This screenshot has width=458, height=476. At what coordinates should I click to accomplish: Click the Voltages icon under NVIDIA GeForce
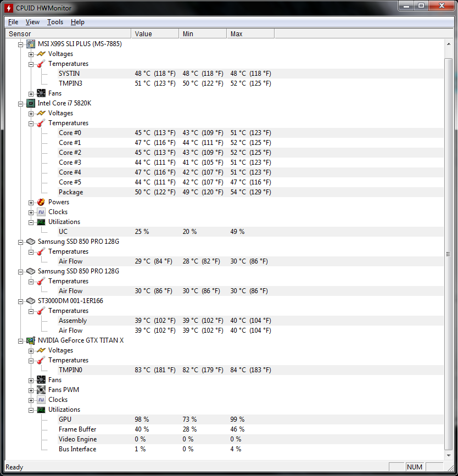pos(41,350)
